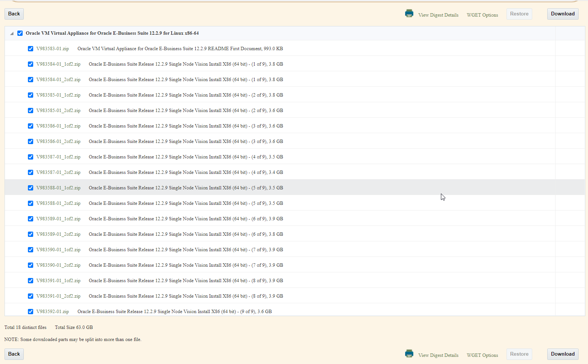Image resolution: width=588 pixels, height=364 pixels.
Task: Click 'Total Size 63.0 GB' text
Action: [x=74, y=327]
